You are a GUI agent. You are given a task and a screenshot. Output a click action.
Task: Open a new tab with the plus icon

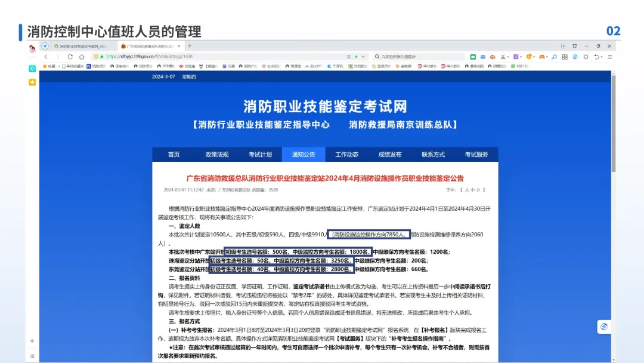pyautogui.click(x=190, y=46)
